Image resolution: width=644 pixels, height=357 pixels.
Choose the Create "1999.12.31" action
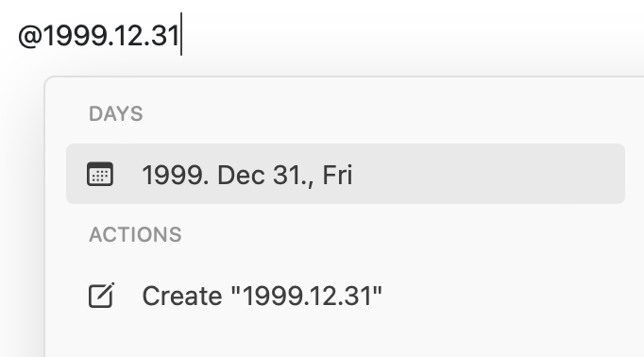coord(346,296)
